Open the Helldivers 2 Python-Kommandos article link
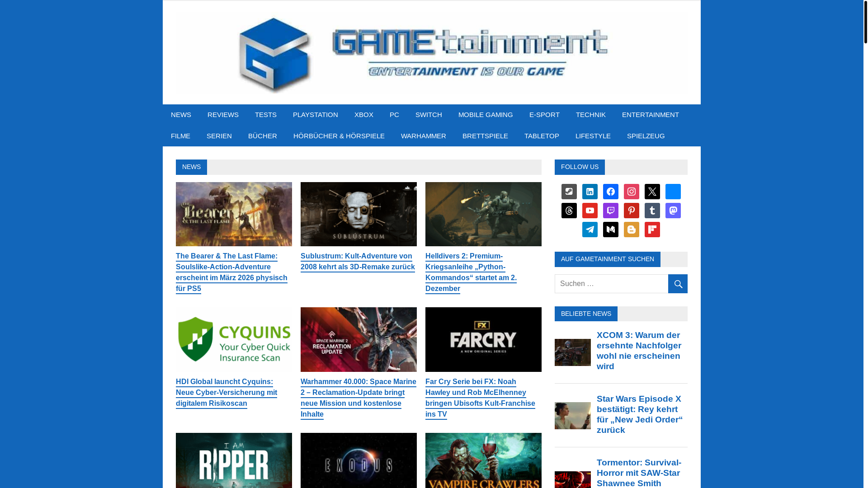The image size is (868, 488). pyautogui.click(x=471, y=272)
